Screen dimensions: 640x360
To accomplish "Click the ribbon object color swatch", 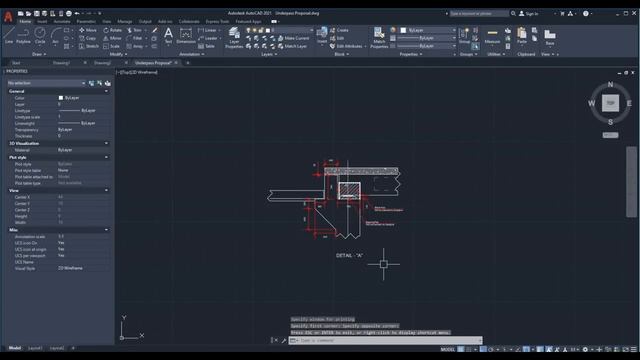I will pyautogui.click(x=403, y=30).
